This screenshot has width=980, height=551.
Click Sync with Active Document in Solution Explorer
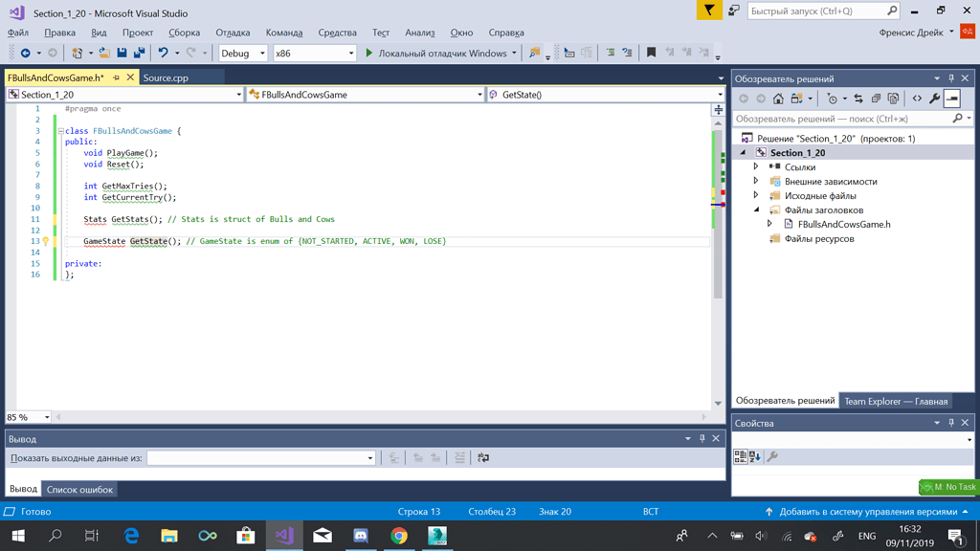pos(857,98)
